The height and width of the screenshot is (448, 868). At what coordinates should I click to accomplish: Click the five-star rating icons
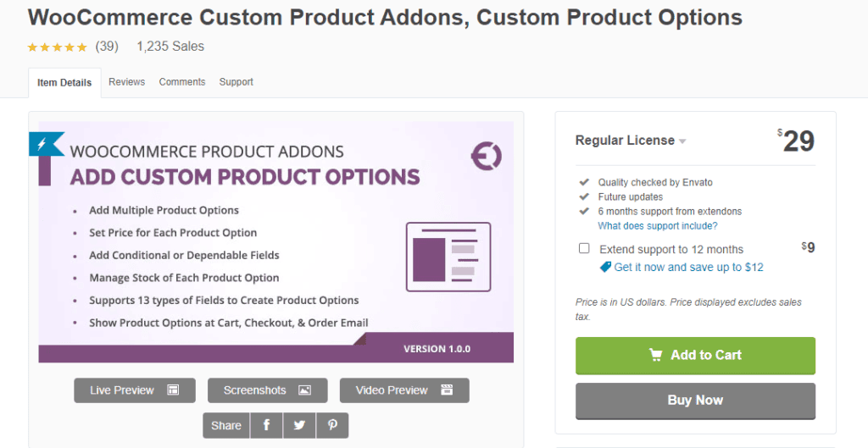coord(58,47)
